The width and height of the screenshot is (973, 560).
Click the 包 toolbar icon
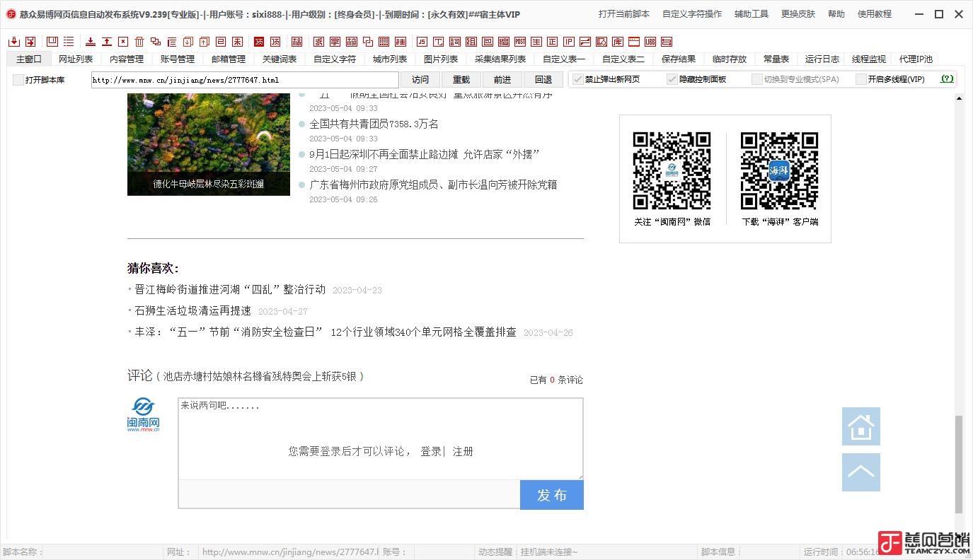pos(488,42)
